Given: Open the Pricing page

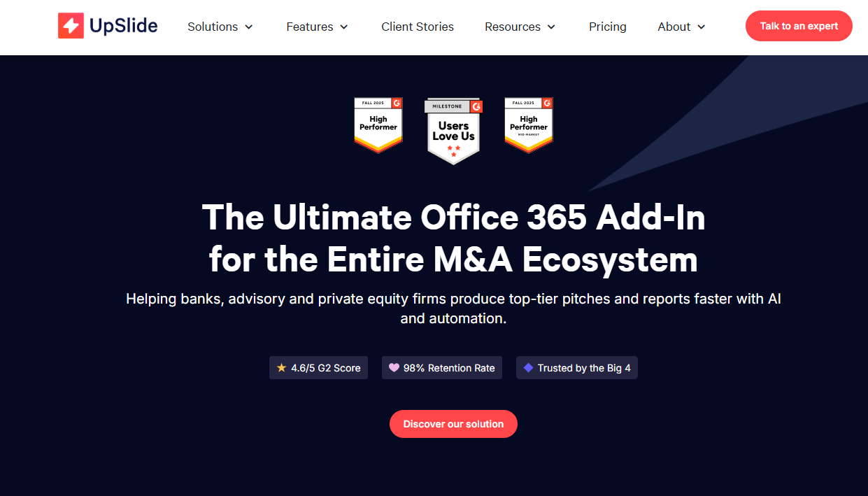Looking at the screenshot, I should [608, 27].
